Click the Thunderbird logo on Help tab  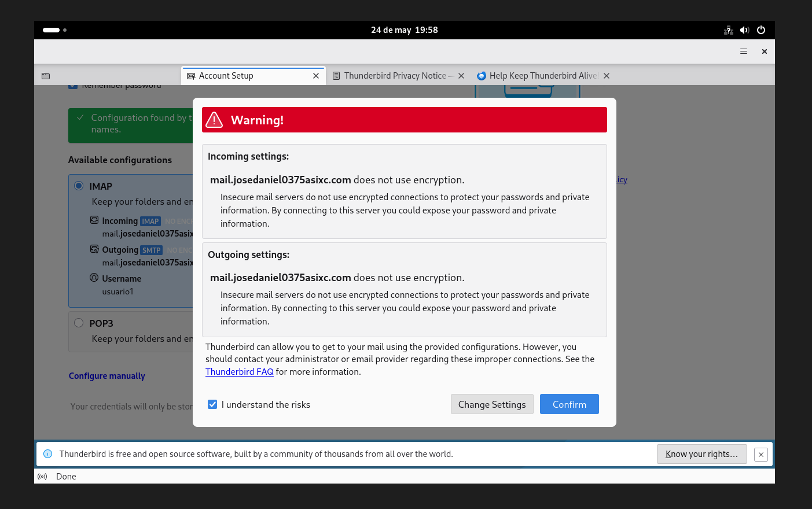tap(482, 76)
